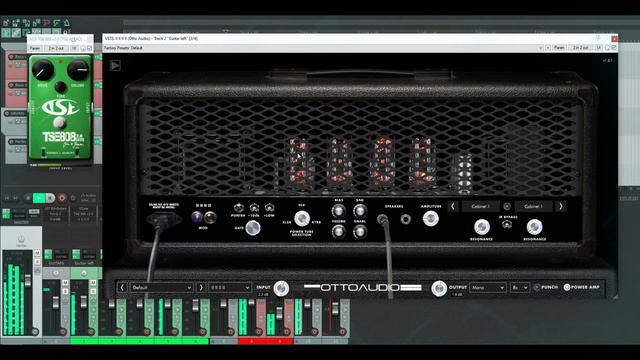
Task: Click the empty Speakers output jack
Action: click(x=405, y=219)
